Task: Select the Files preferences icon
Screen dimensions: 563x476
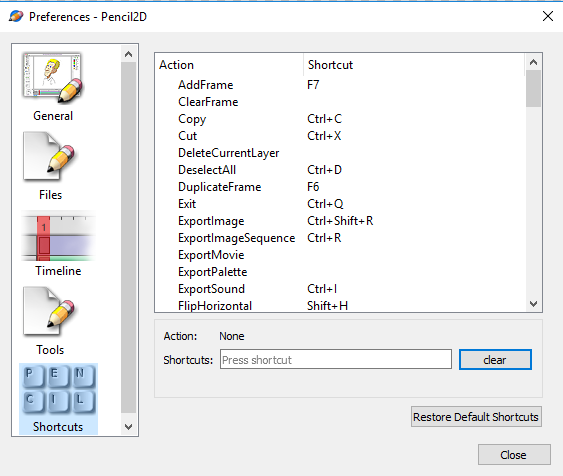Action: [x=50, y=157]
